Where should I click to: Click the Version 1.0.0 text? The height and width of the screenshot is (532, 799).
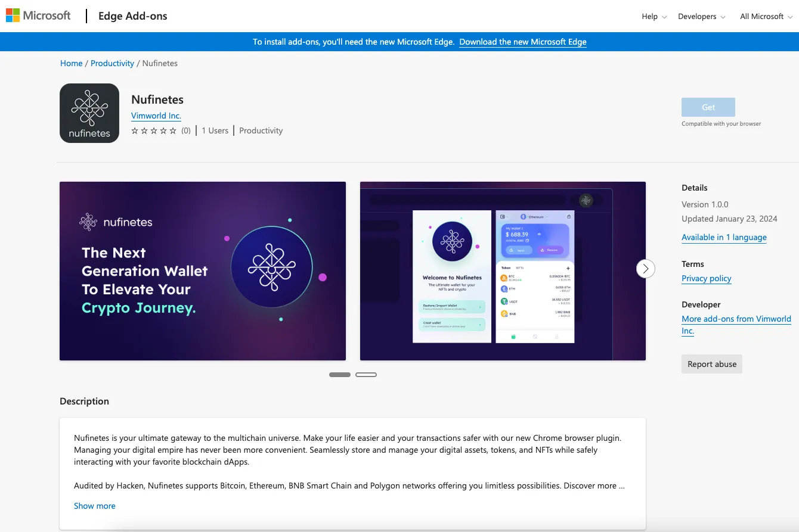tap(705, 204)
